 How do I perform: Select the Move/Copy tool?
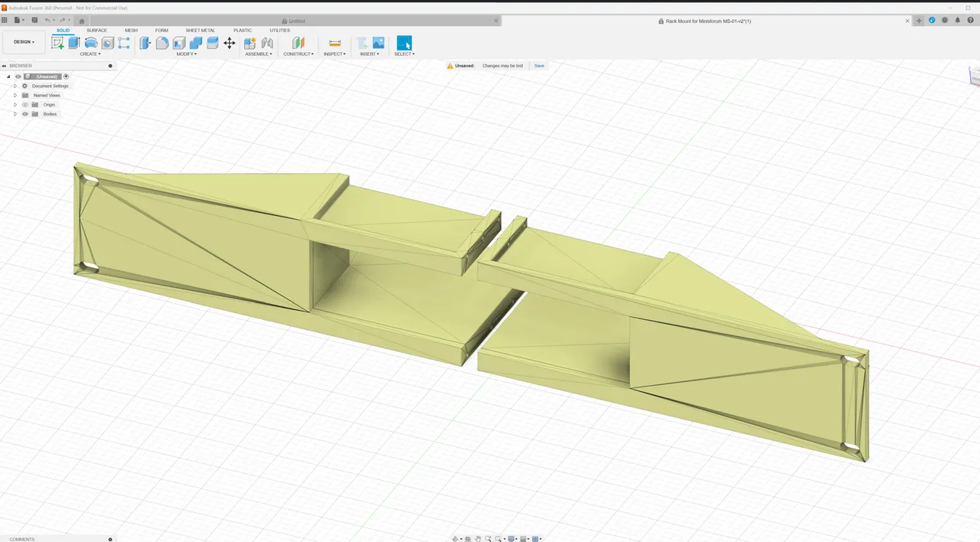[x=229, y=43]
